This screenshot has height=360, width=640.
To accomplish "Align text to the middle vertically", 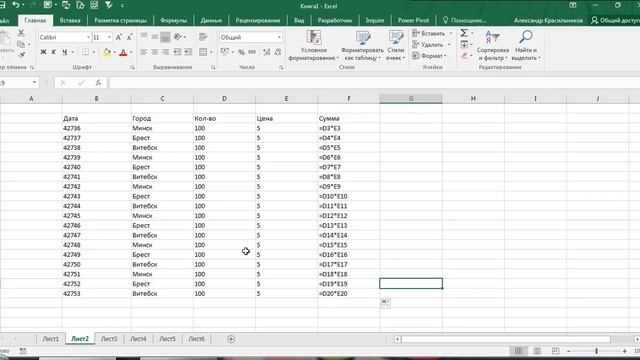I will click(x=155, y=37).
